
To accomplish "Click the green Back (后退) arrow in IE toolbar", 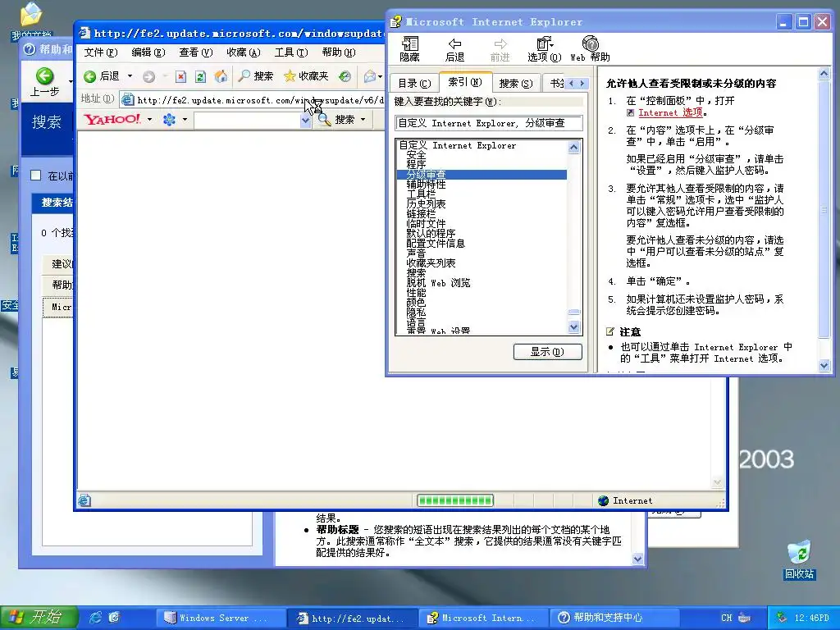I will 90,76.
